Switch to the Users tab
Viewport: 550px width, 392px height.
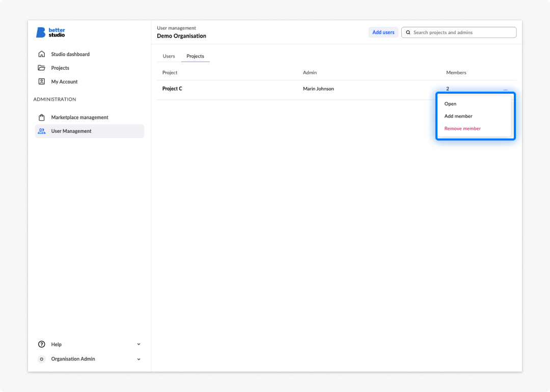[x=169, y=56]
